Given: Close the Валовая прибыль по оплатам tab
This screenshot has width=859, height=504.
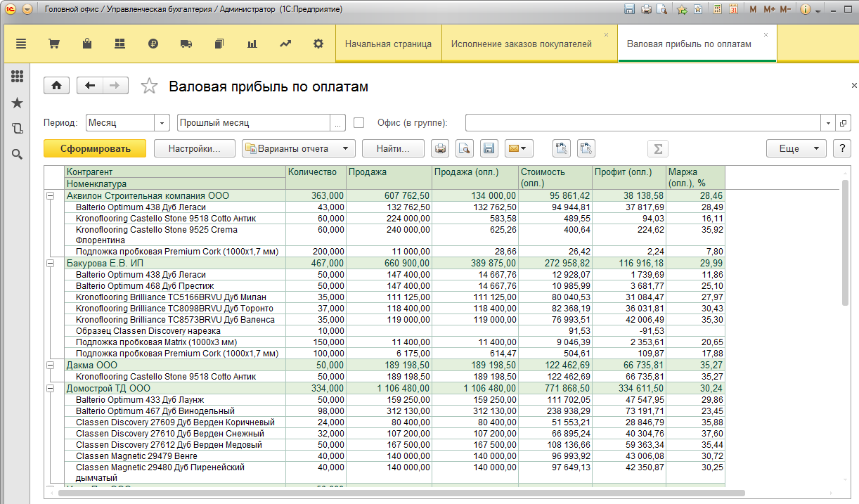Looking at the screenshot, I should [x=766, y=34].
